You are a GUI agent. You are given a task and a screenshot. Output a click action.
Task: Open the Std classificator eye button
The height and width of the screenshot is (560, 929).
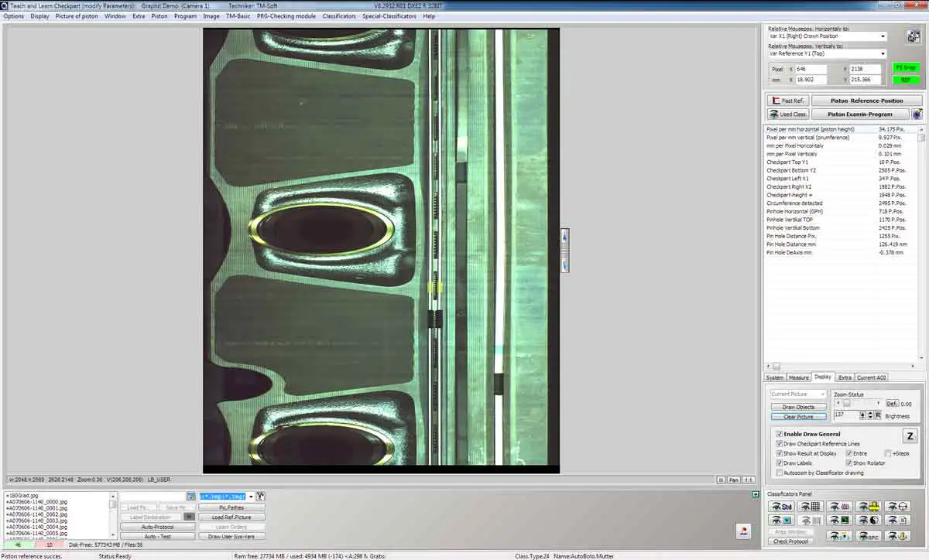pos(781,506)
